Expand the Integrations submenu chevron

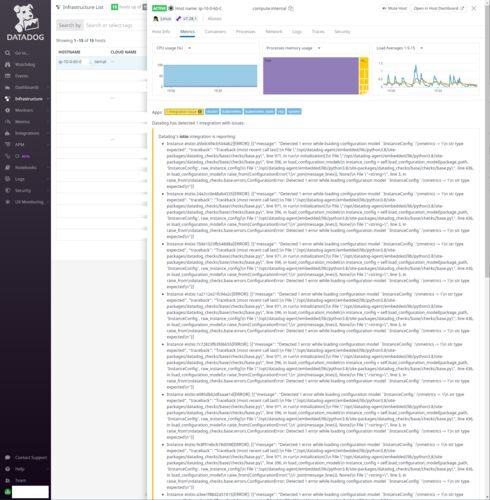point(48,133)
